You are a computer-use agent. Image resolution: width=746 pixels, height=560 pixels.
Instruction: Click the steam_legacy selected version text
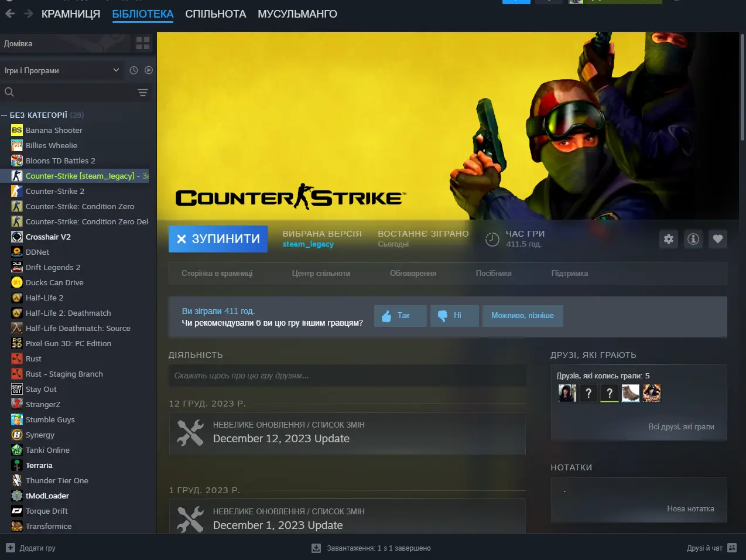pos(308,244)
